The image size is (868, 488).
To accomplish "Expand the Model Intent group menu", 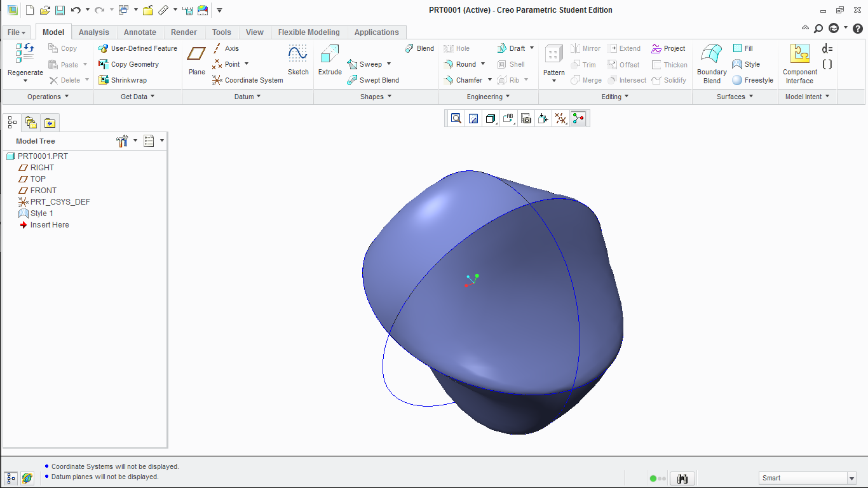I will [808, 97].
